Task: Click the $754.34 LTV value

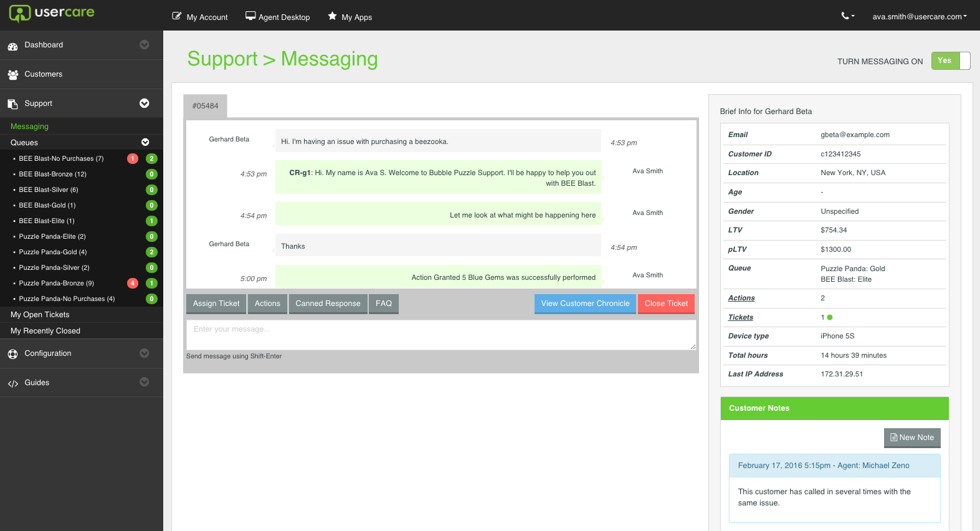Action: point(834,230)
